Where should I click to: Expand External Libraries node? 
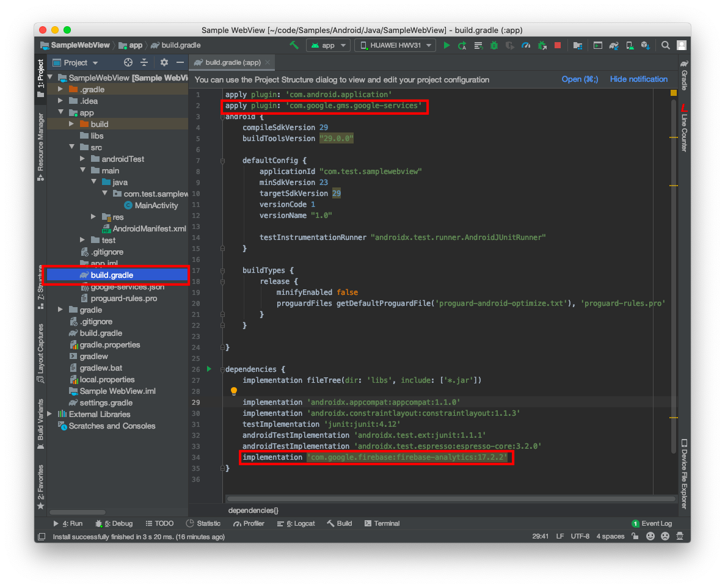[50, 414]
